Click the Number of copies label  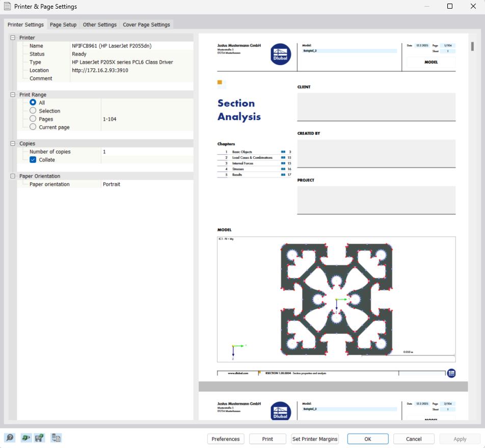click(x=50, y=152)
